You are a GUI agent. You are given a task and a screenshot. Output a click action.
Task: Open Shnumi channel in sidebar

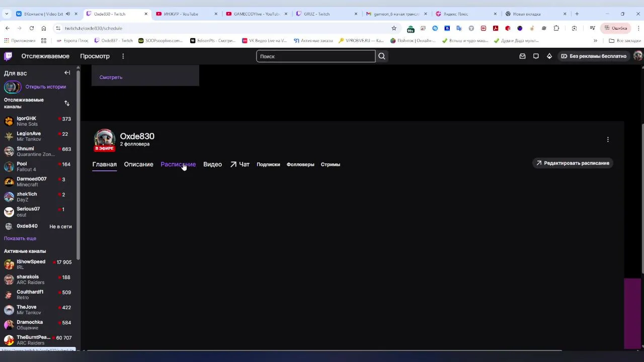click(38, 151)
